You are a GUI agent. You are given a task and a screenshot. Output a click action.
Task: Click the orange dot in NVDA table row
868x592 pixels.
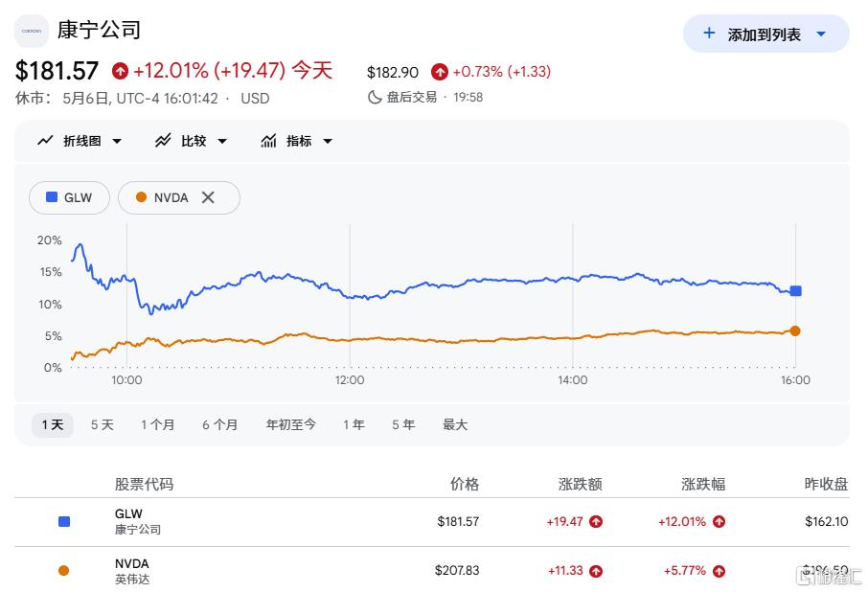(63, 570)
